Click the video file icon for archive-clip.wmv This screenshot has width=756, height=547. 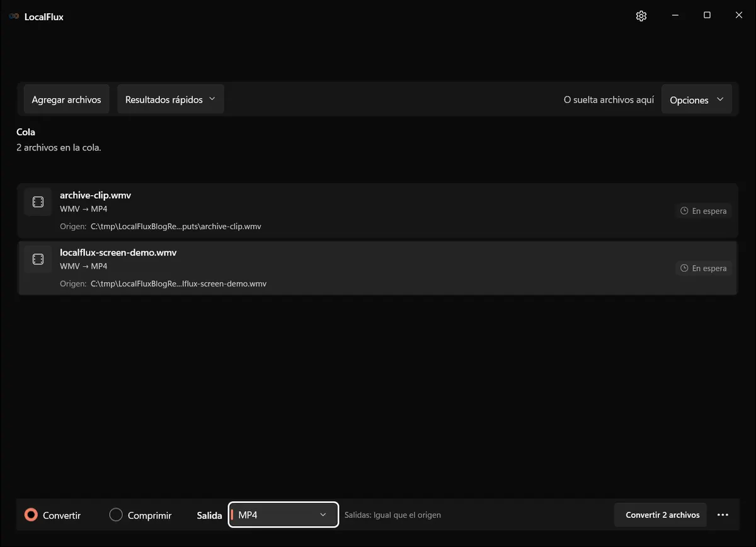click(x=38, y=201)
